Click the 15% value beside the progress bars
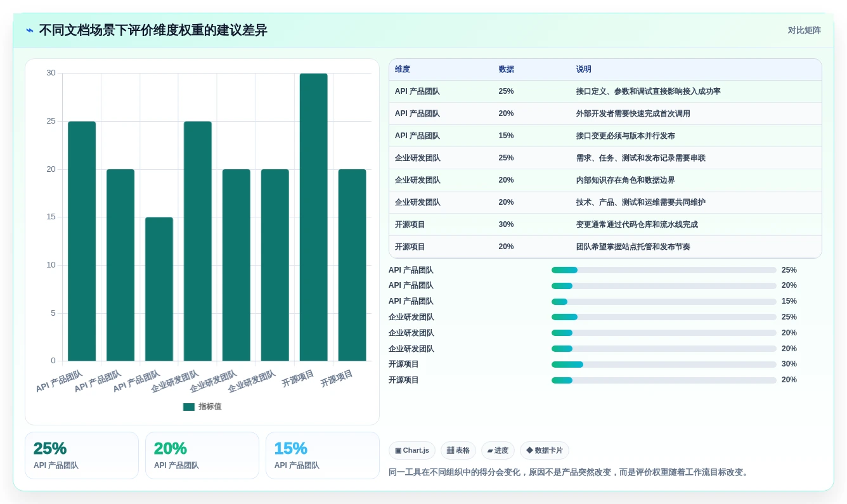The image size is (847, 504). 789,302
